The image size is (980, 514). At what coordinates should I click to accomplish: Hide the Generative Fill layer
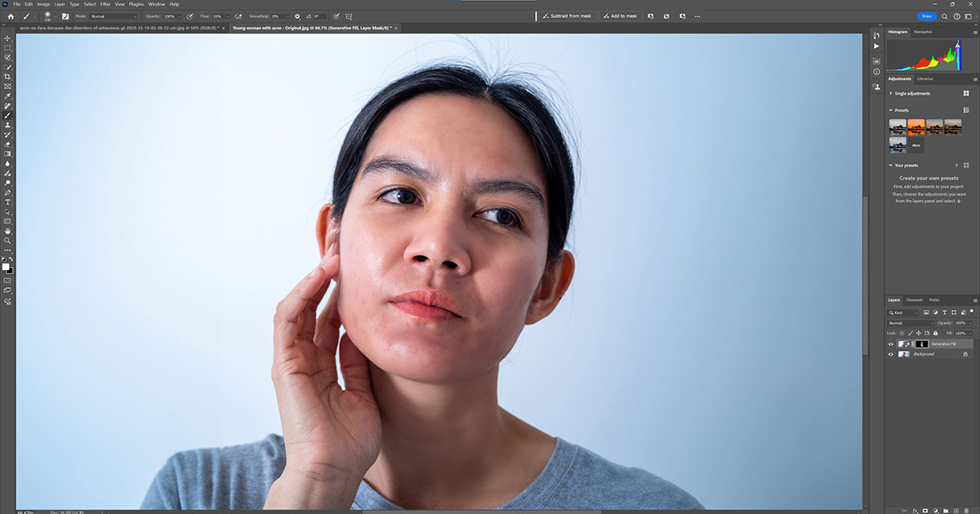click(891, 344)
